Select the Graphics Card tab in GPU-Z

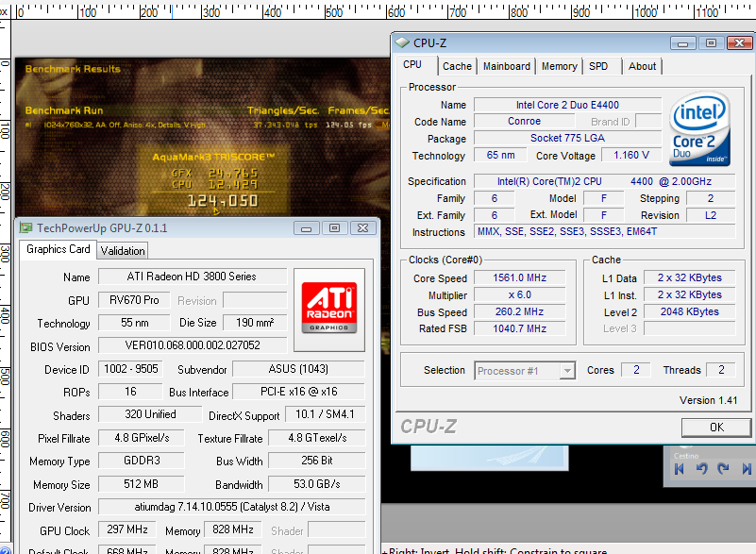59,249
